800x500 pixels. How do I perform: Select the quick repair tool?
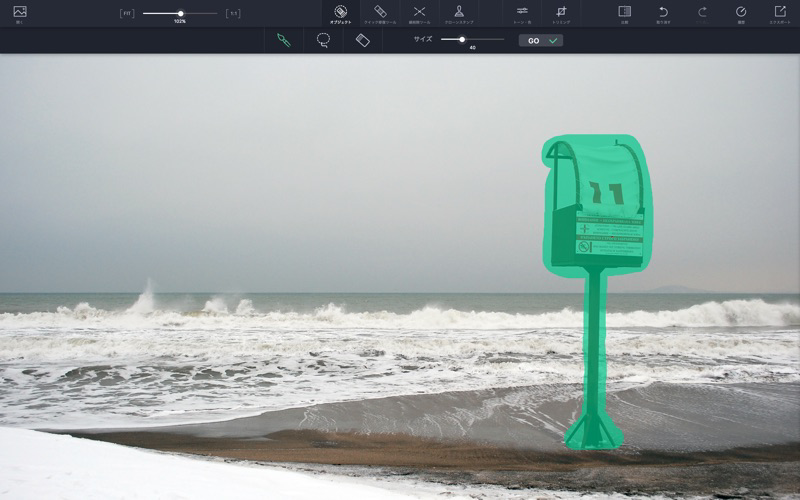click(380, 14)
